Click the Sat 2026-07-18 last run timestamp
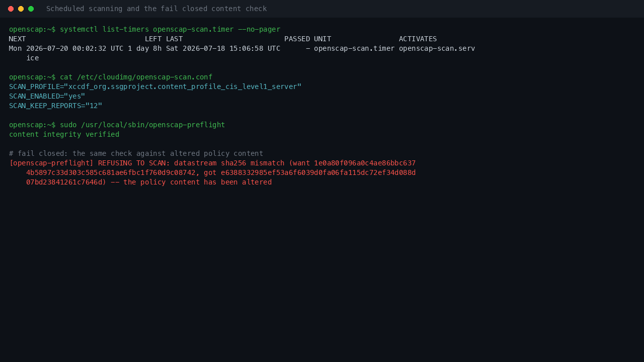Image resolution: width=644 pixels, height=362 pixels. 223,48
